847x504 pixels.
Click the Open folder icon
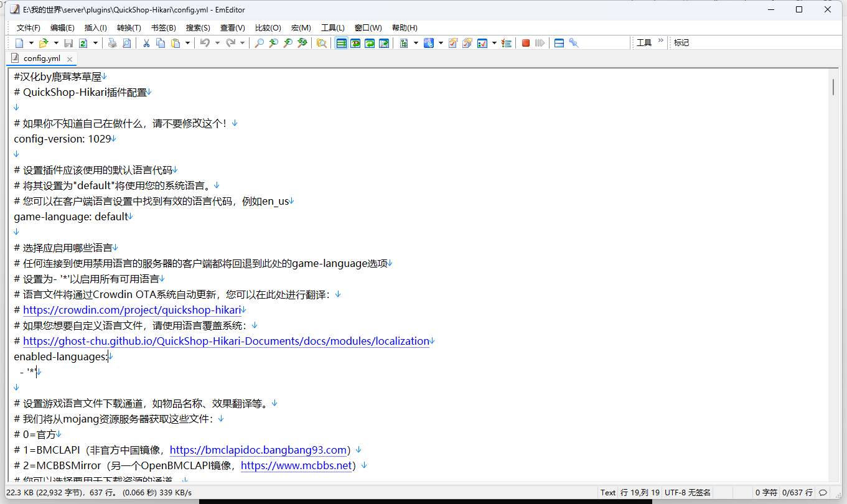click(x=44, y=43)
